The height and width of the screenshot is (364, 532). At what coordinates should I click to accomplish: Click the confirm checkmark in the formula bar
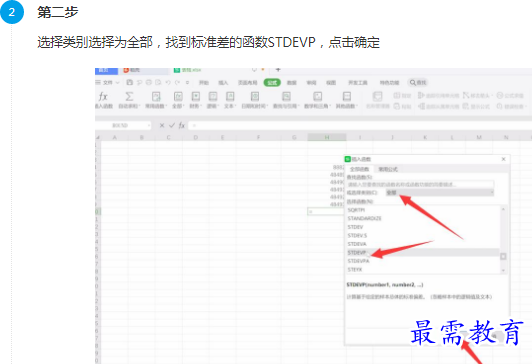(x=172, y=126)
